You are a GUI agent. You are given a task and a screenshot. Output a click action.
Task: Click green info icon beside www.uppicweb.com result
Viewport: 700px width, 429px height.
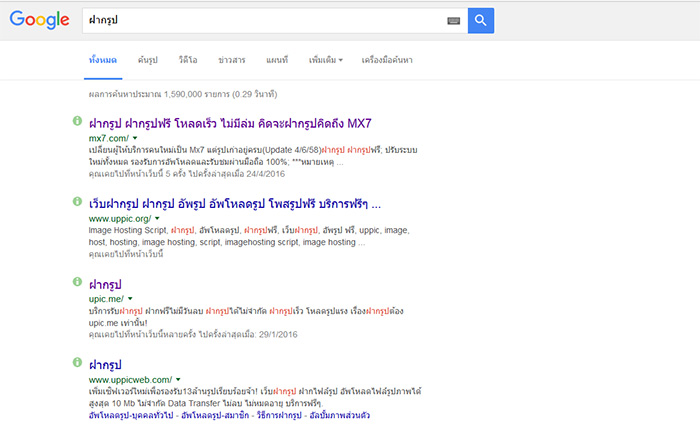(x=77, y=362)
